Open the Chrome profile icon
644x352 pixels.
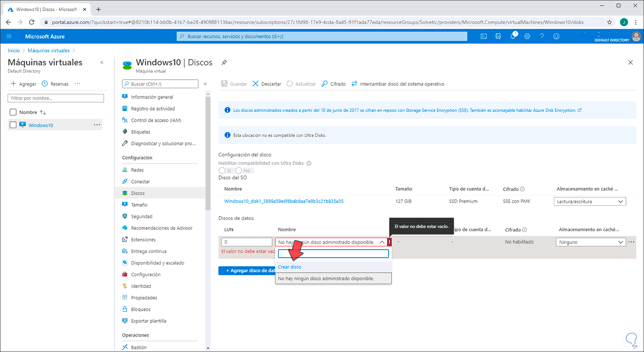(624, 22)
